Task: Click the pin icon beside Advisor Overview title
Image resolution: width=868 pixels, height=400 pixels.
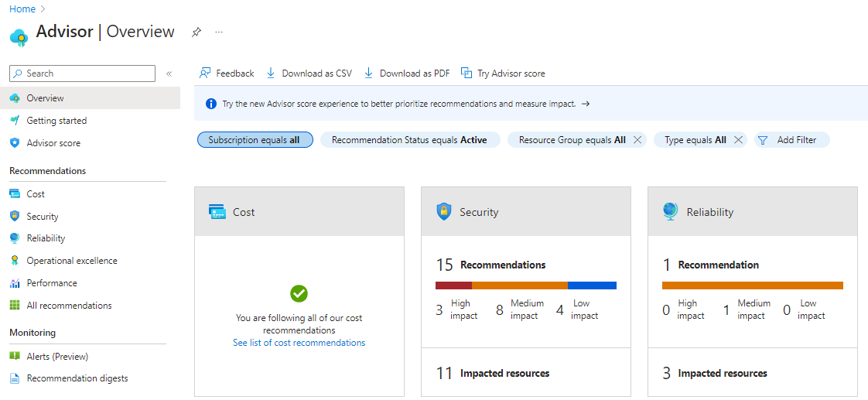Action: click(x=196, y=32)
